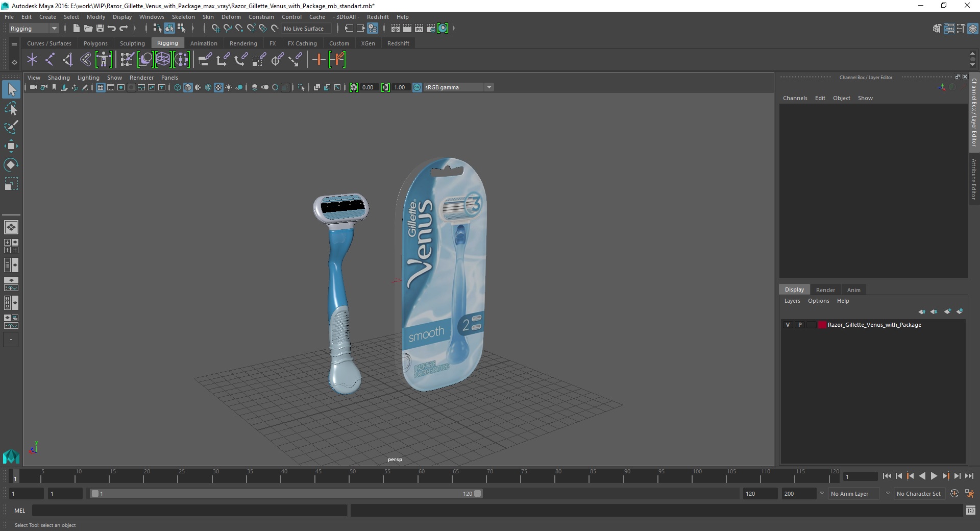Click the red layer color swatch

[x=822, y=325]
